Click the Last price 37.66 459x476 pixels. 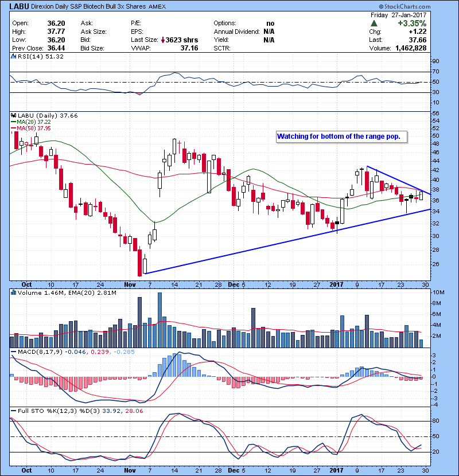pos(417,40)
